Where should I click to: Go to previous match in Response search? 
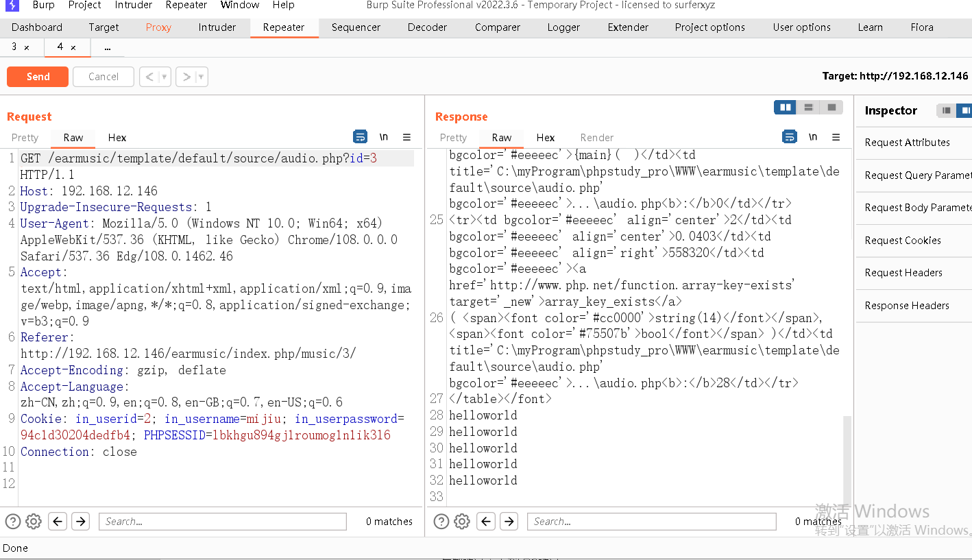point(486,522)
